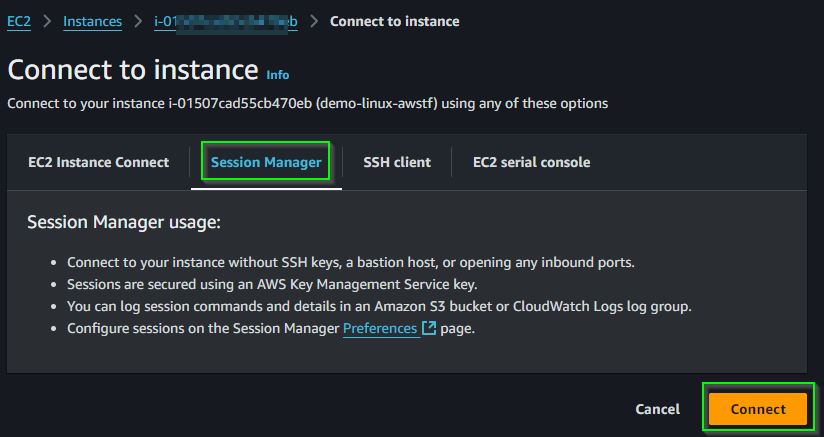Open the blurred instance ID breadcrumb link
824x437 pixels.
click(226, 22)
